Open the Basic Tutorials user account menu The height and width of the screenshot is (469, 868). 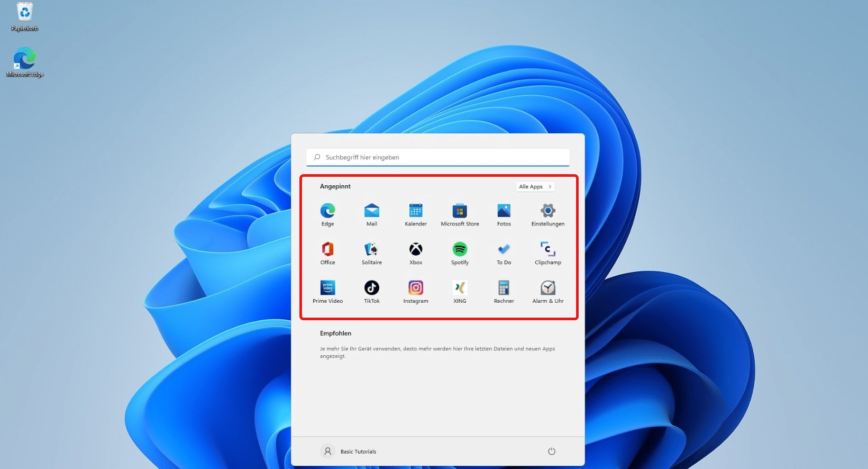[x=349, y=451]
